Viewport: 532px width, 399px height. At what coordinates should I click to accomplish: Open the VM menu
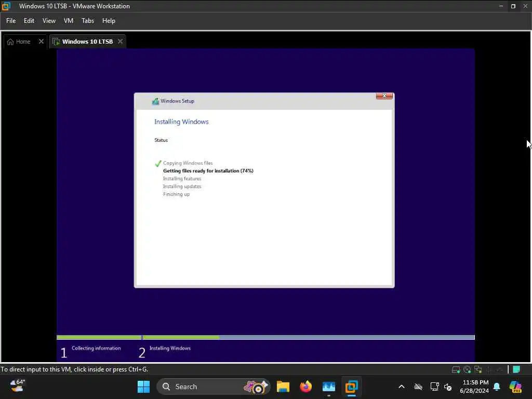pos(69,21)
